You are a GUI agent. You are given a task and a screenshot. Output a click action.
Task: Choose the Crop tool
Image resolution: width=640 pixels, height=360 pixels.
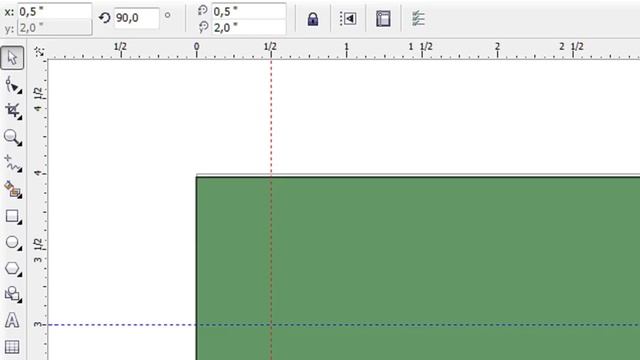(12, 111)
